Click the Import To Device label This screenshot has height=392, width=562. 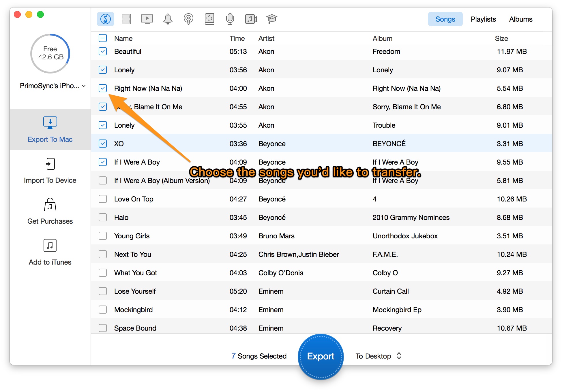pos(50,180)
